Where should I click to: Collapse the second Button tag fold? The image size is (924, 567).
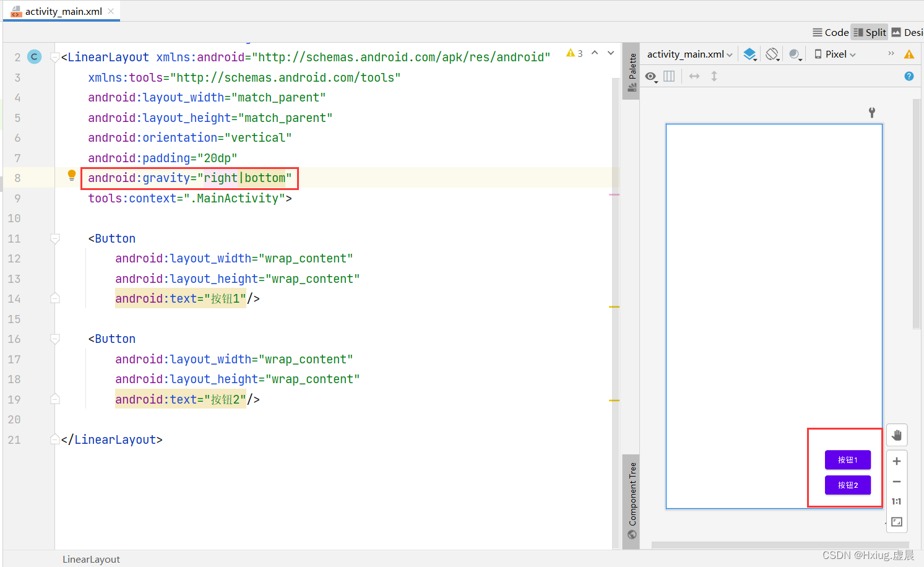[x=55, y=339]
